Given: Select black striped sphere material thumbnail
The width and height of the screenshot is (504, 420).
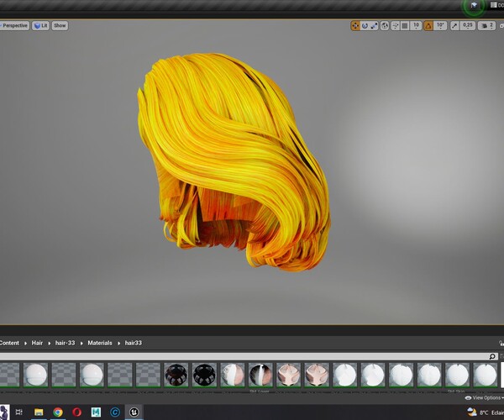Looking at the screenshot, I should (204, 375).
